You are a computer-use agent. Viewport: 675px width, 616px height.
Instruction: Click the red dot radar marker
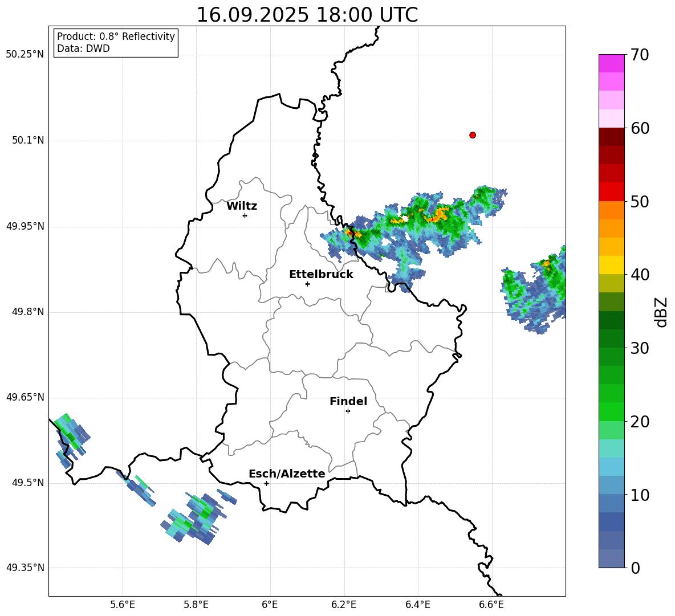[473, 135]
